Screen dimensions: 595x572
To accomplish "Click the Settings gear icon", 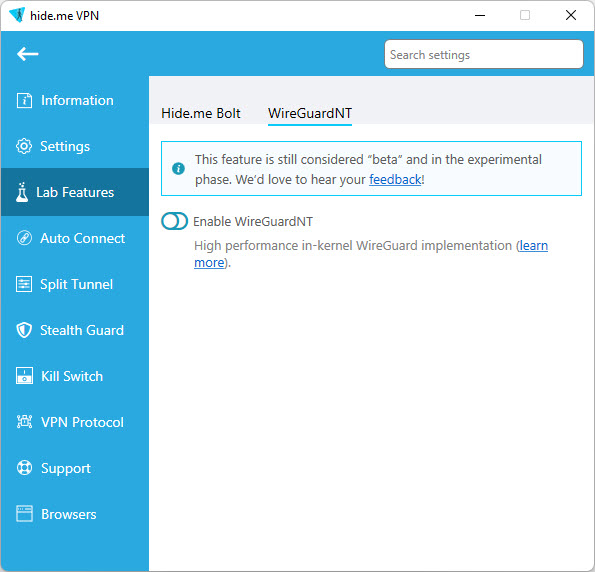I will (24, 146).
